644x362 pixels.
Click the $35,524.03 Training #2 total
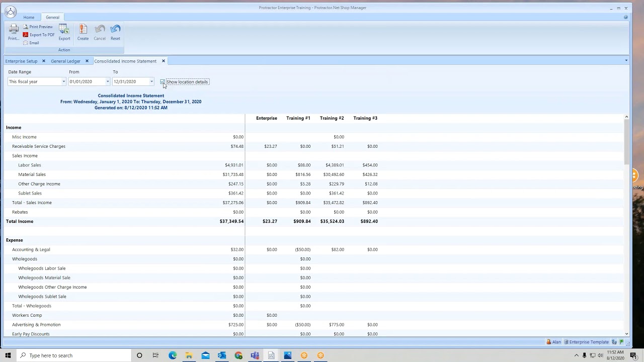pyautogui.click(x=332, y=221)
